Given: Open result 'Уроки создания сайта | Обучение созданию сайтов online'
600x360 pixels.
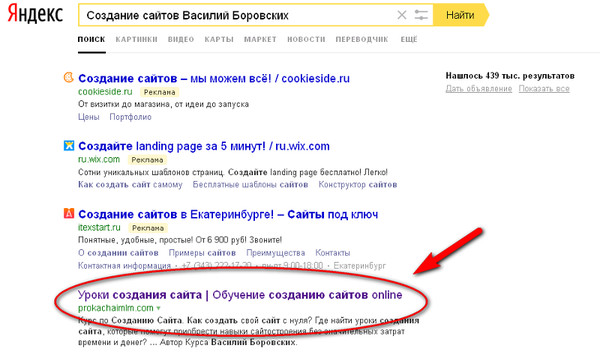Looking at the screenshot, I should [x=240, y=295].
